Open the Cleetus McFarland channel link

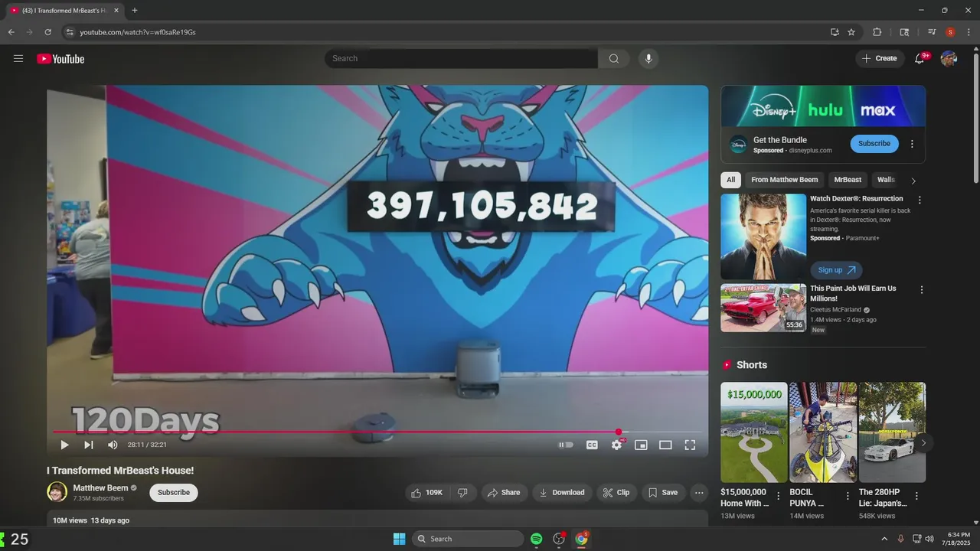click(835, 310)
